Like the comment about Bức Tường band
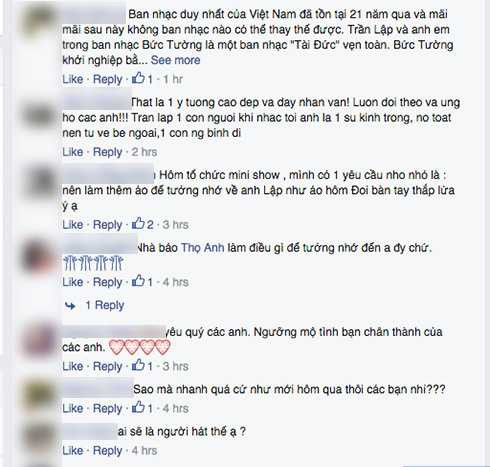Image resolution: width=490 pixels, height=467 pixels. [73, 79]
